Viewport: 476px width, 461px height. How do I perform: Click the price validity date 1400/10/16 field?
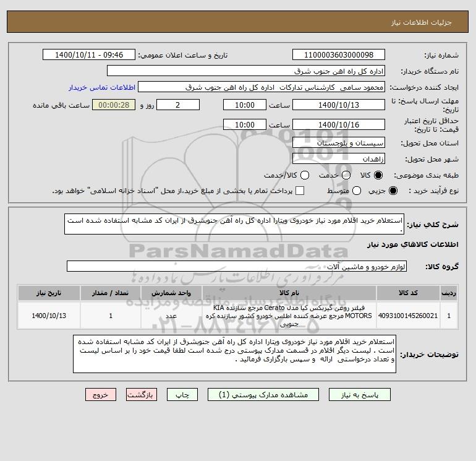[339, 124]
